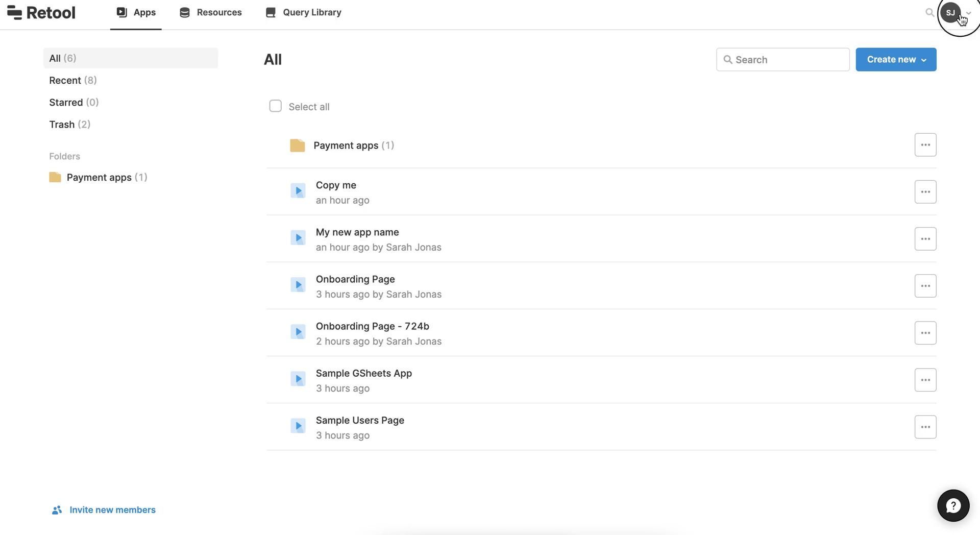Image resolution: width=980 pixels, height=535 pixels.
Task: Open more options for Onboarding Page
Action: (925, 286)
